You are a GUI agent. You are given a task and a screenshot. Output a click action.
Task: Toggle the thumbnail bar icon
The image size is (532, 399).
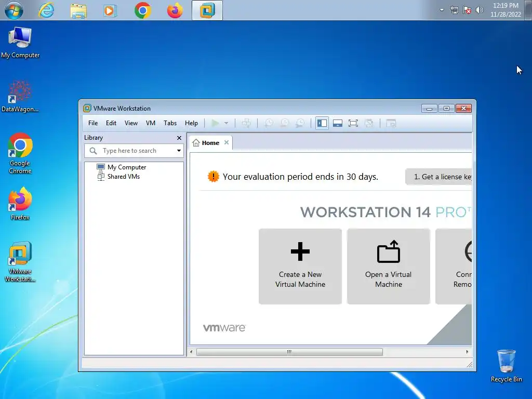(338, 123)
